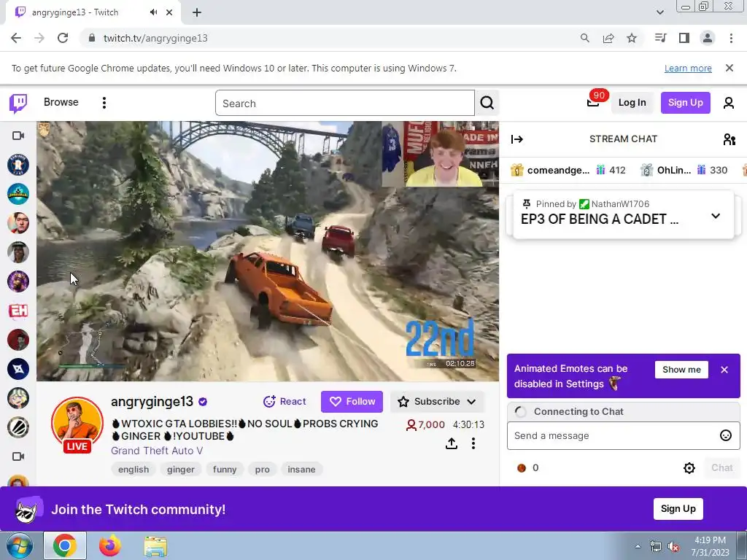Screen dimensions: 747x560
Task: Open notifications inbox with 90 badge
Action: pos(593,102)
